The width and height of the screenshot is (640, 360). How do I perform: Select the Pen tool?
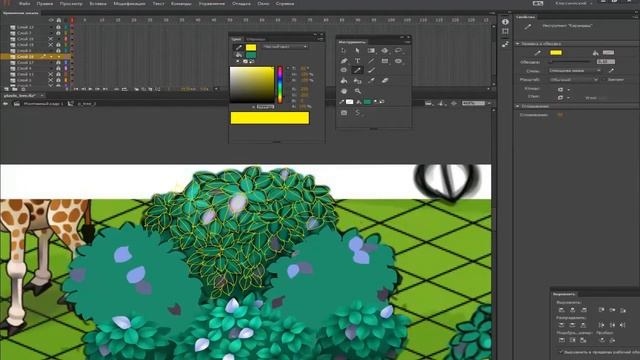(x=344, y=61)
